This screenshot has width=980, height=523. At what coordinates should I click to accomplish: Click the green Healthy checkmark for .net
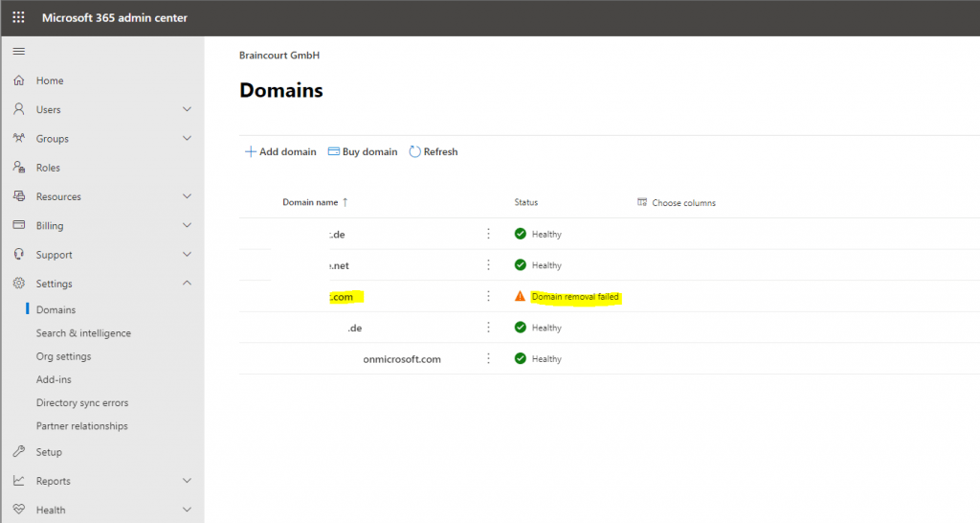pos(520,264)
